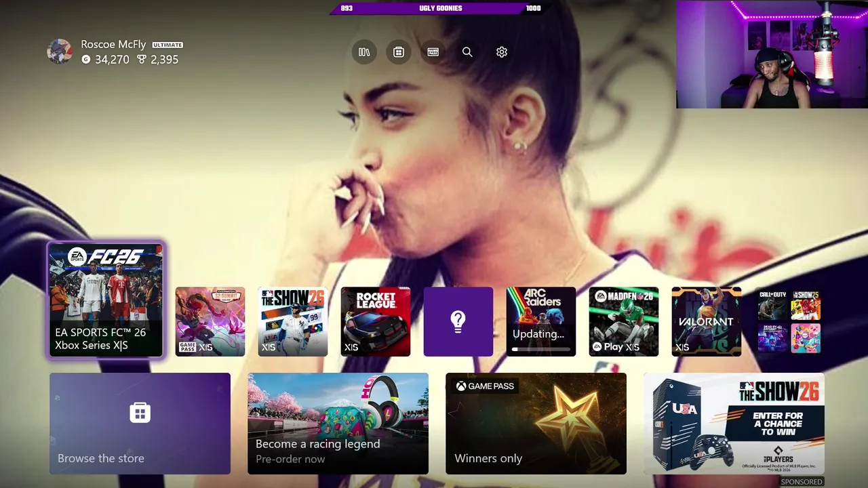Open the purple lightbulb tips tile
The height and width of the screenshot is (488, 868).
pyautogui.click(x=458, y=321)
